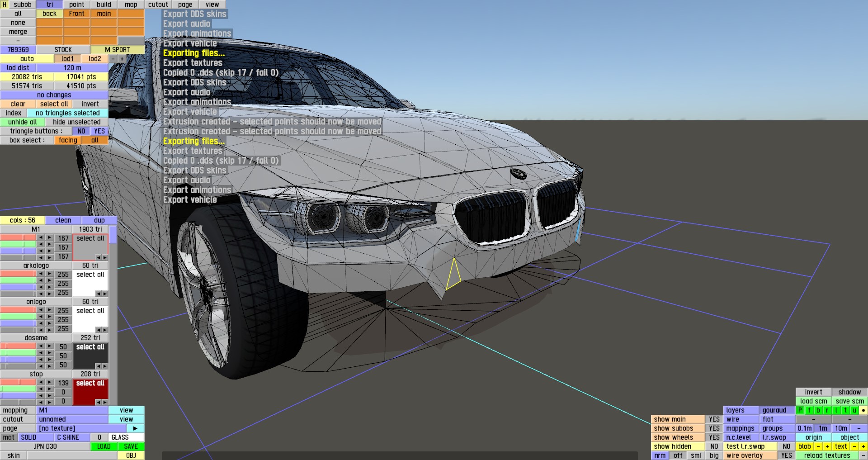
Task: Set box select to facing
Action: coord(68,140)
